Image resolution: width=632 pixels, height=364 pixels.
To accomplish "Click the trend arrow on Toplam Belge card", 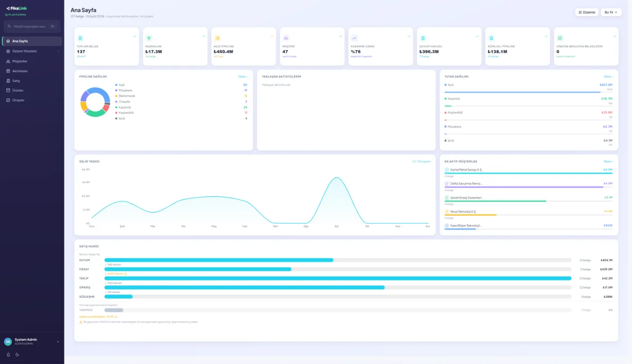I will pyautogui.click(x=135, y=36).
